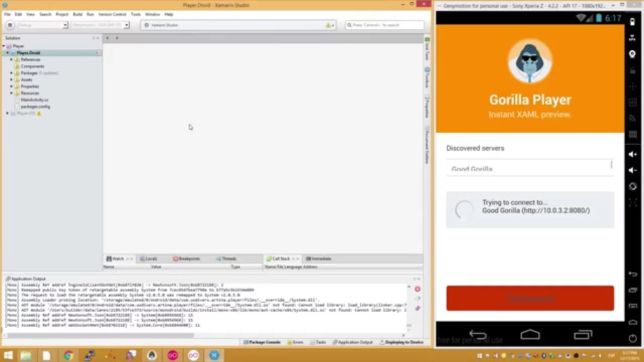Click the purple pin icon in Application Output
Screen dimensions: 644x362
417,308
